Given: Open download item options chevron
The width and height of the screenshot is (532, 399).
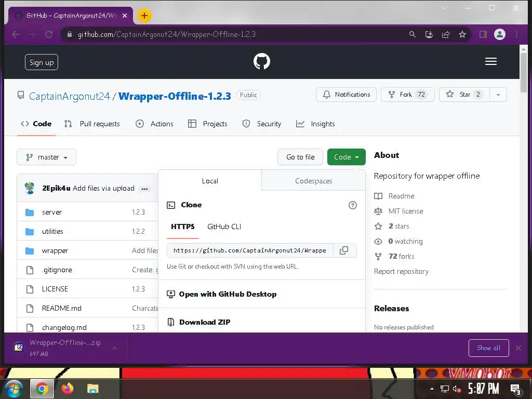Looking at the screenshot, I should [115, 348].
